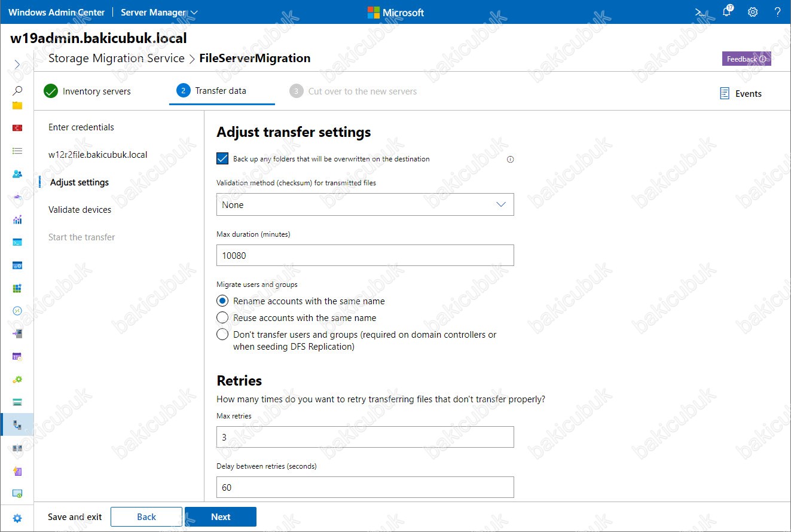Click the Next button
The image size is (791, 532).
click(221, 517)
